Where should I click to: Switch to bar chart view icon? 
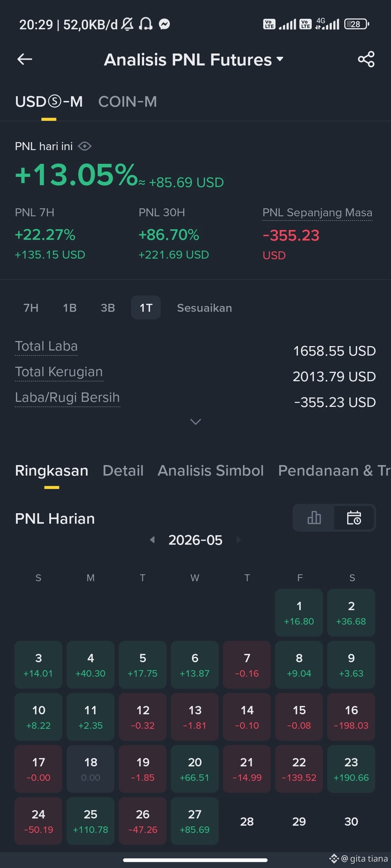coord(314,518)
